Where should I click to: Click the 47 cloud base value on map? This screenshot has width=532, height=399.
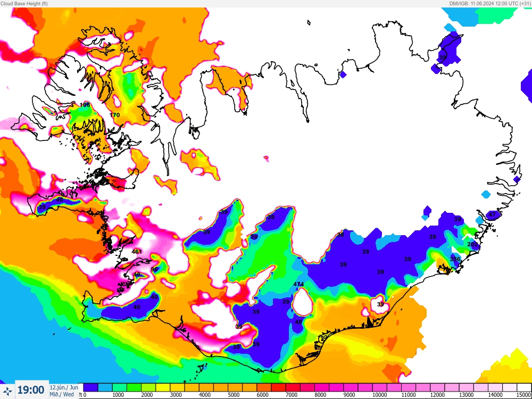click(x=492, y=214)
